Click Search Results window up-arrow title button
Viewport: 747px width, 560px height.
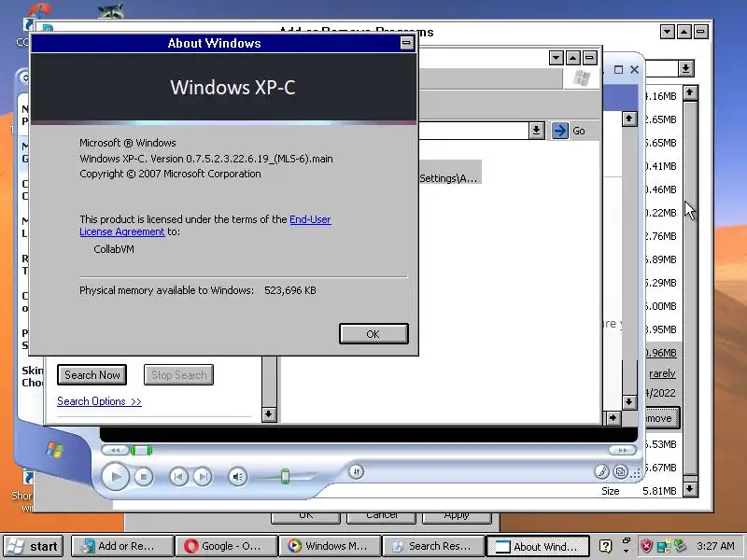pyautogui.click(x=572, y=58)
